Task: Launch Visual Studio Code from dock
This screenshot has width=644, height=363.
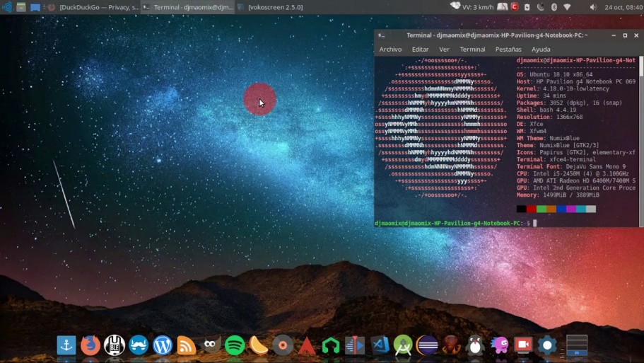Action: 380,345
